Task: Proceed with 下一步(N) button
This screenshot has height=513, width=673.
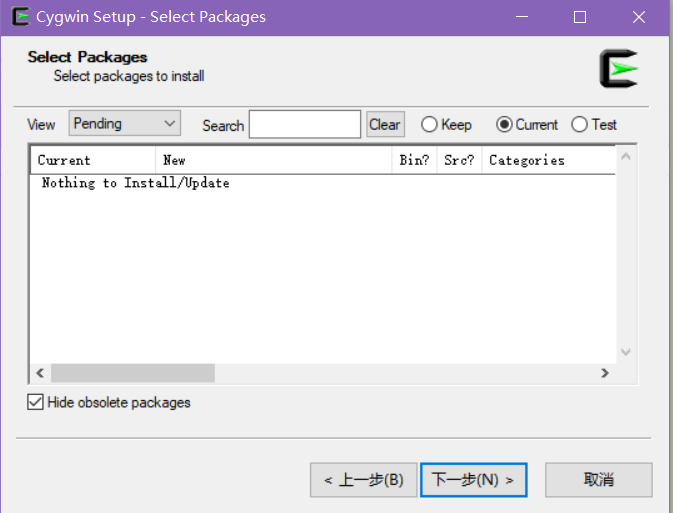Action: click(x=473, y=480)
